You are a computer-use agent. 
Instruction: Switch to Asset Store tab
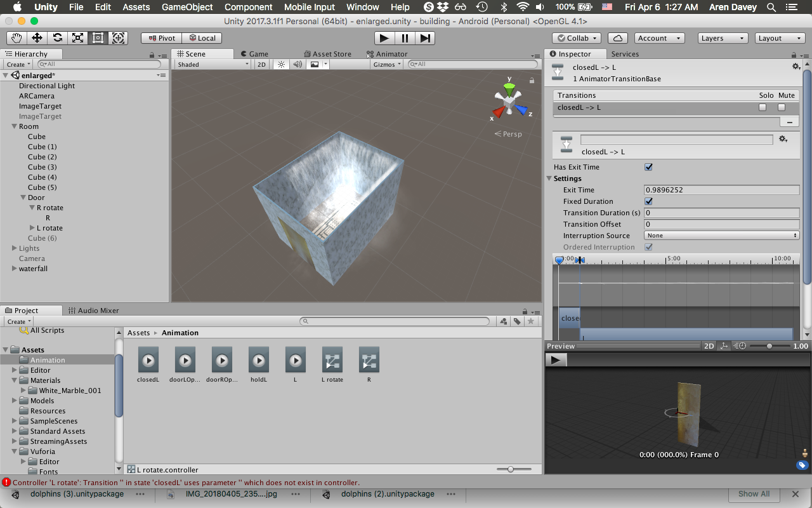(x=327, y=54)
